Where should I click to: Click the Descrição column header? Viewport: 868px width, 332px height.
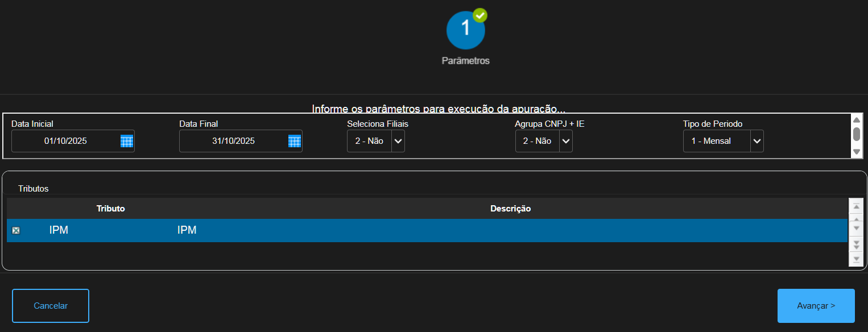[x=510, y=209]
